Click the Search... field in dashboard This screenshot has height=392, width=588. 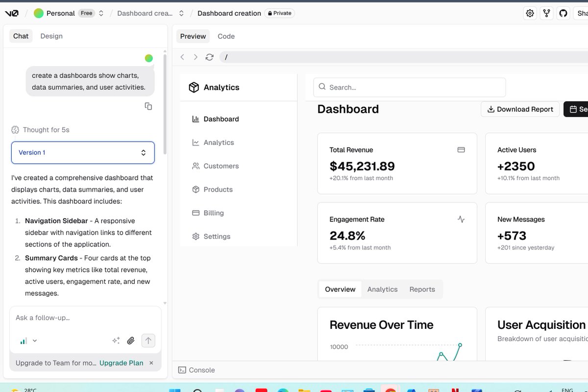click(410, 87)
